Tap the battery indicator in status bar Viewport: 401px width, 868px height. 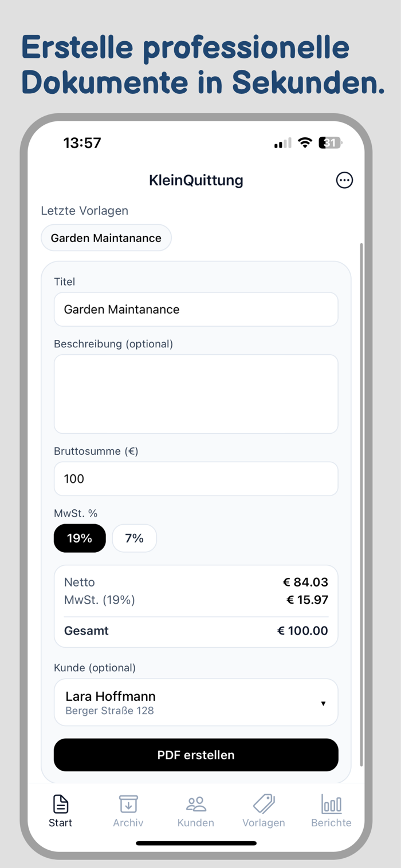click(331, 143)
